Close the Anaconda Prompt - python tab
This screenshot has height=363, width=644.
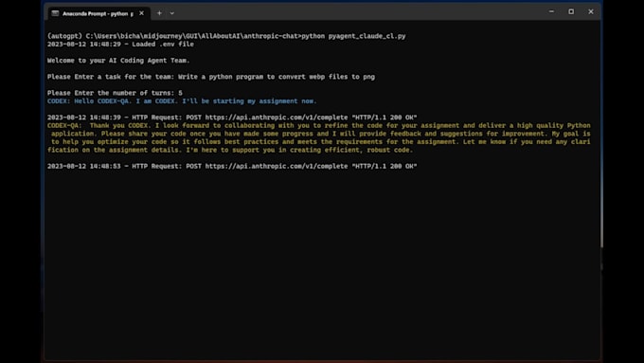tap(141, 13)
